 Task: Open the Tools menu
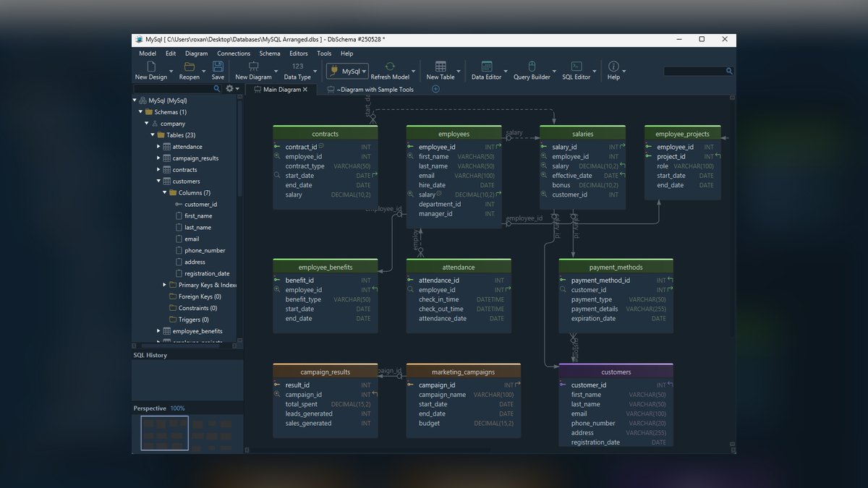pos(324,53)
